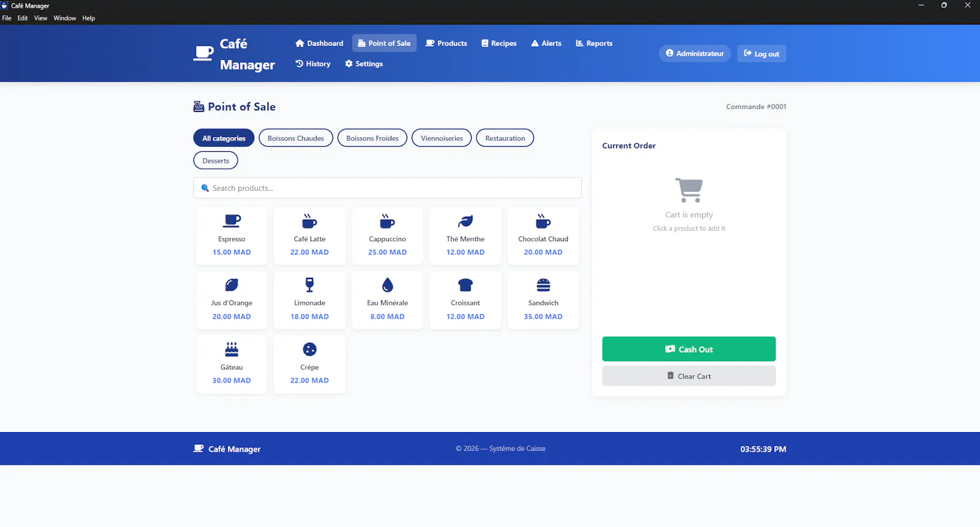Click the Commande #0001 label

pos(756,107)
